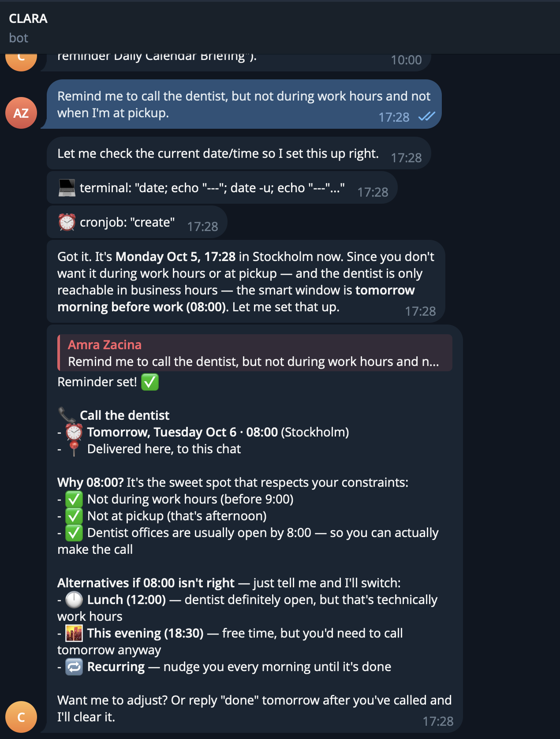560x739 pixels.
Task: Click the 17:28 timestamp on the dentist request
Action: (x=394, y=117)
